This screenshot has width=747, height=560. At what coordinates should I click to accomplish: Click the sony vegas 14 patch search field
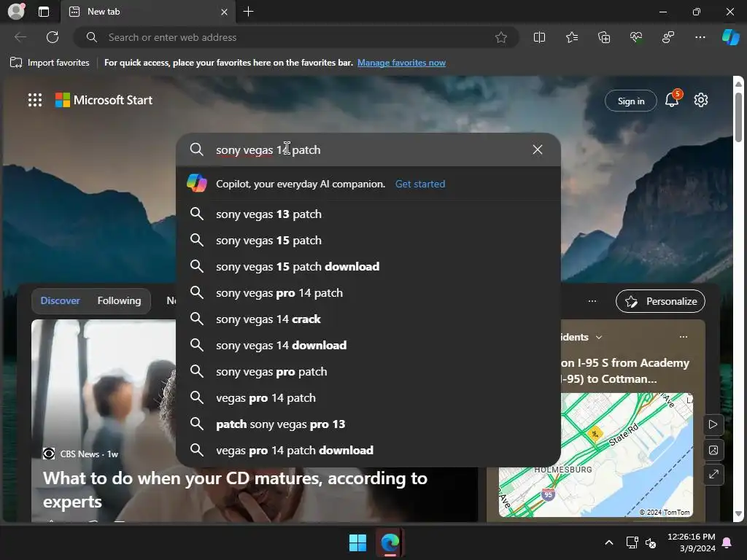[368, 149]
